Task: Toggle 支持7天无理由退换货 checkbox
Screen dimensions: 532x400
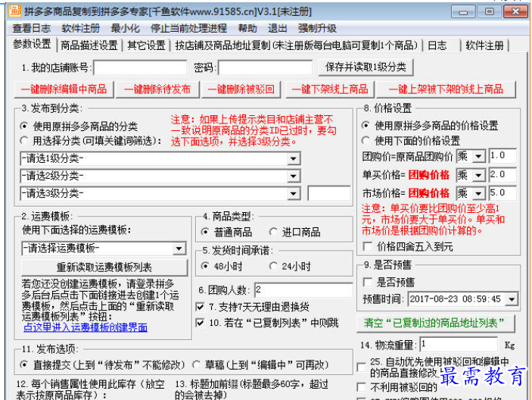Action: 201,307
